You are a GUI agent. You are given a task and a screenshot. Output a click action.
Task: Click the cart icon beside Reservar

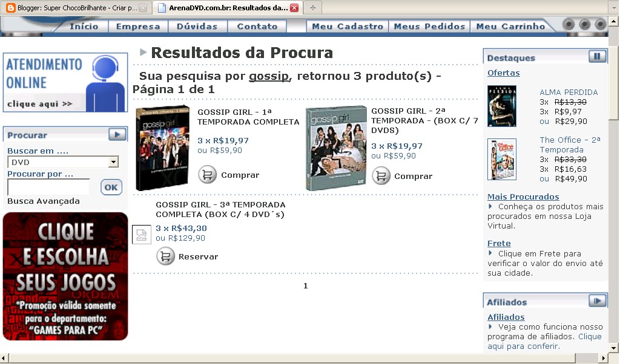(166, 256)
